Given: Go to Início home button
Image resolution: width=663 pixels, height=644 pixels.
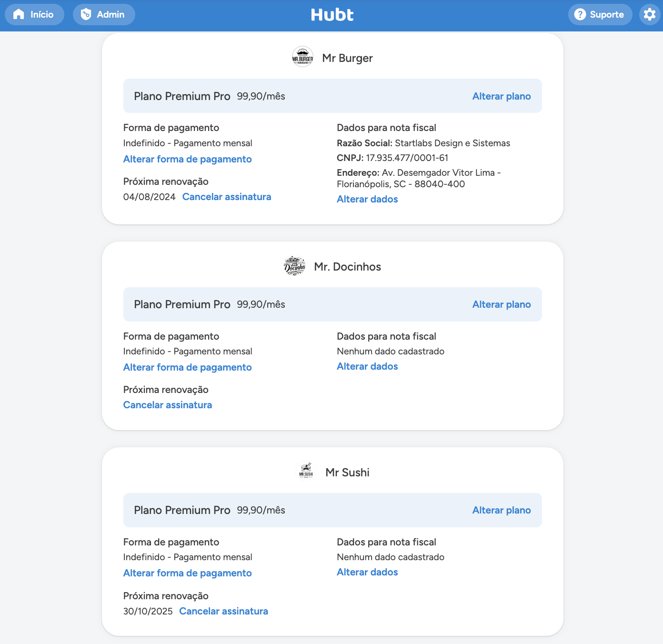Looking at the screenshot, I should [34, 14].
